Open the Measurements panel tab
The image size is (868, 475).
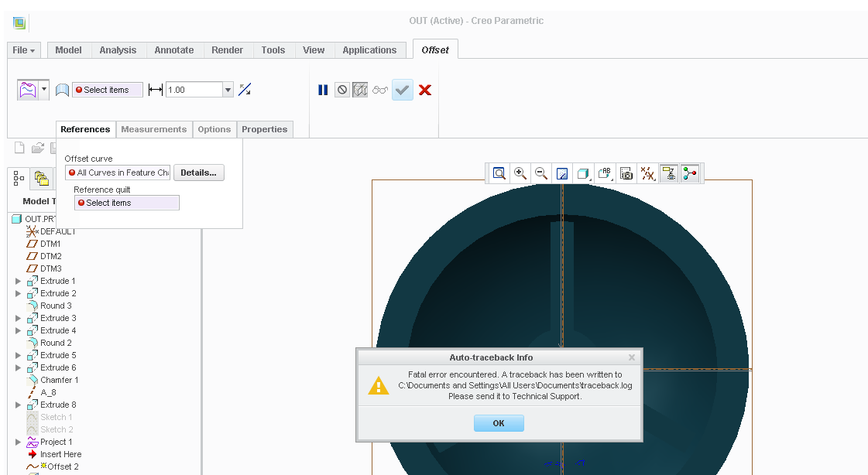coord(154,129)
